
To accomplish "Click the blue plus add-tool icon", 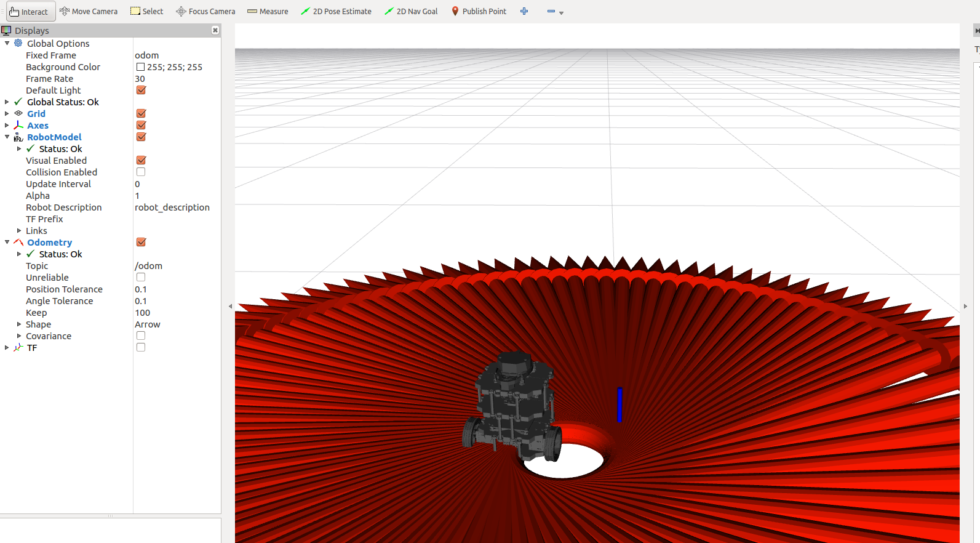I will (524, 11).
